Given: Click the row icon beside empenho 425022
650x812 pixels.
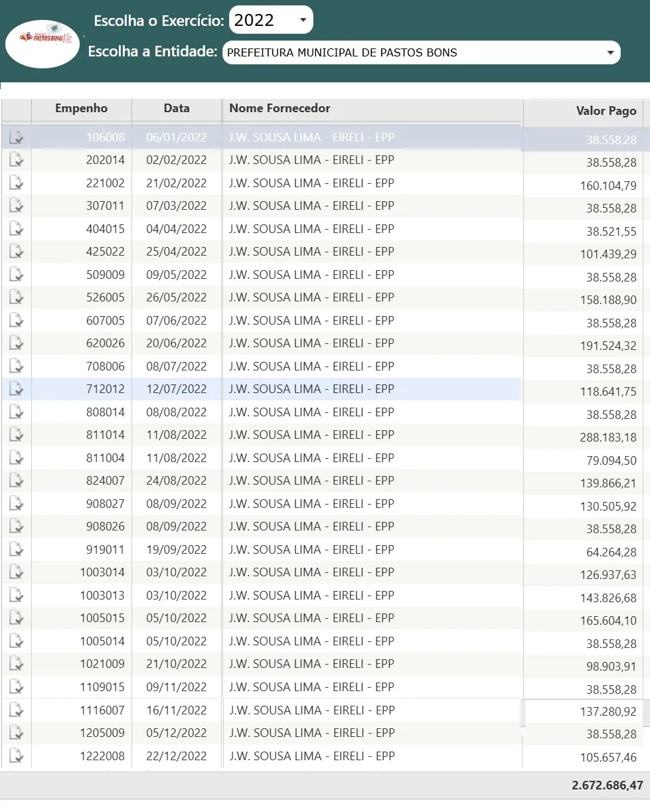Looking at the screenshot, I should (x=17, y=252).
